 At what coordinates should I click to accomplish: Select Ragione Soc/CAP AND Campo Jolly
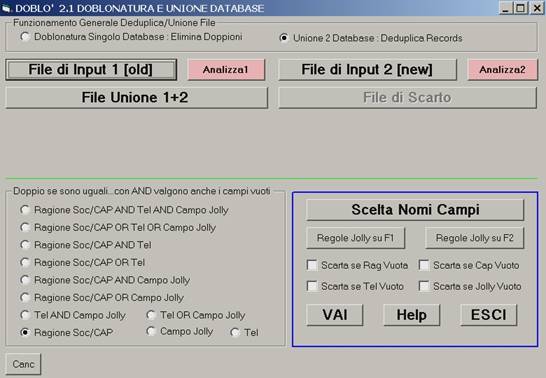click(x=25, y=280)
